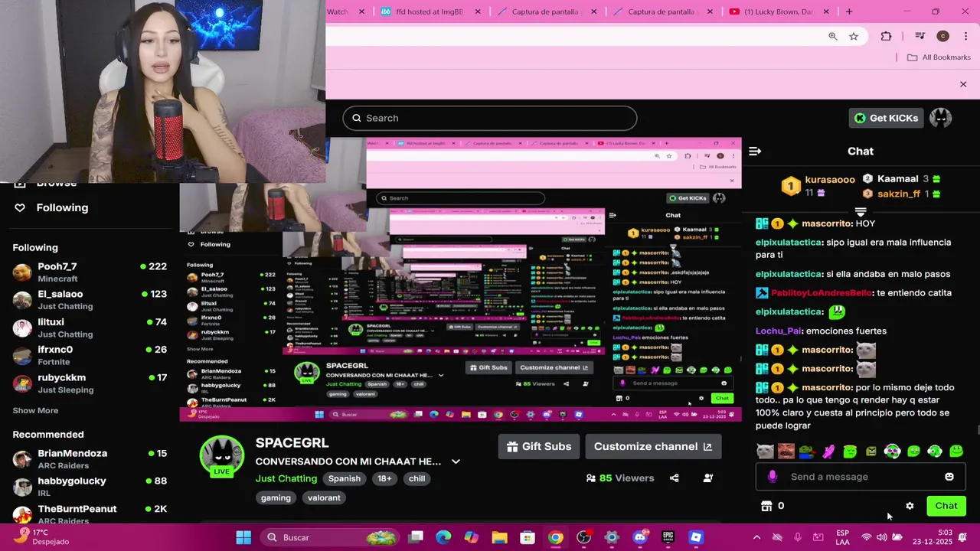
Task: Select the Spanish tag
Action: [345, 478]
